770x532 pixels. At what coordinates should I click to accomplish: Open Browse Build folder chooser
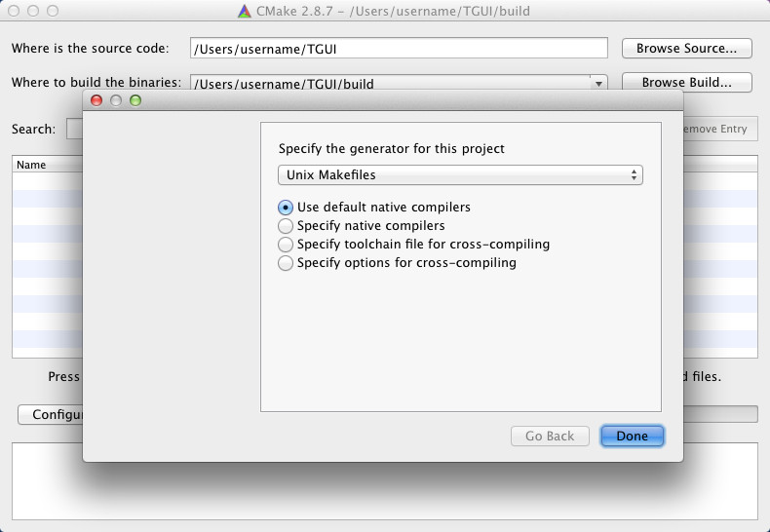coord(686,82)
